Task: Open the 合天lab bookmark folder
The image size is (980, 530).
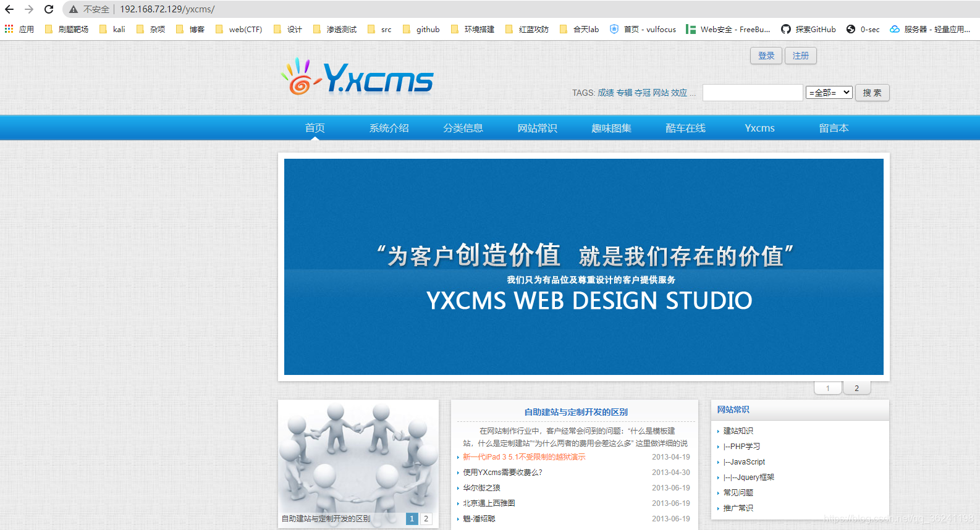Action: 579,29
